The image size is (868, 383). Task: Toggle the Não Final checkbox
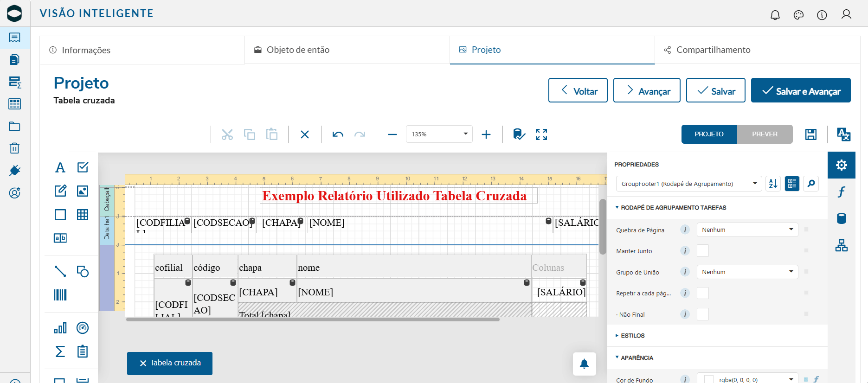[703, 314]
